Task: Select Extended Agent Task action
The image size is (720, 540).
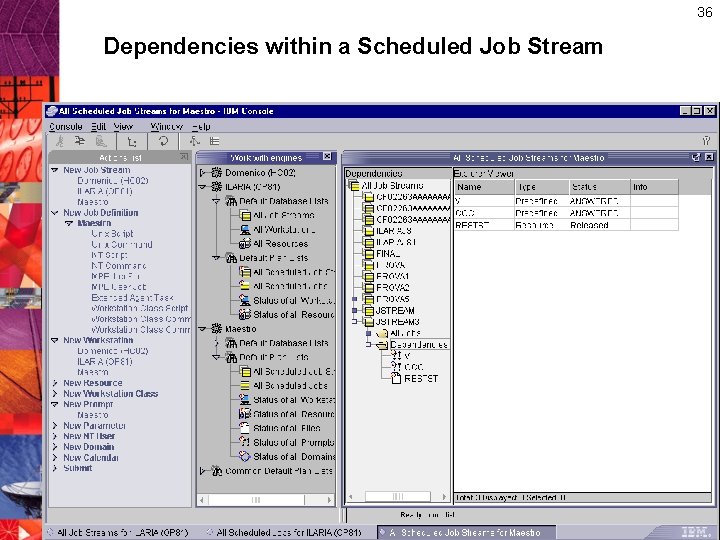Action: pyautogui.click(x=132, y=298)
